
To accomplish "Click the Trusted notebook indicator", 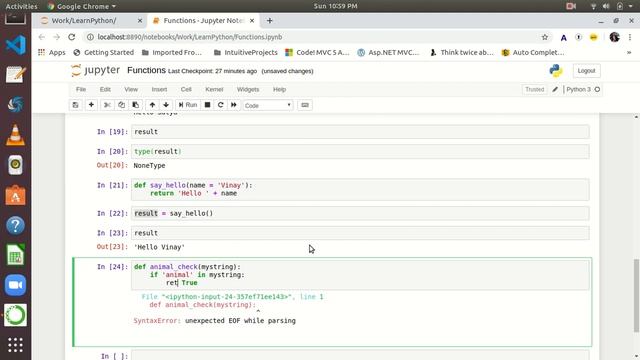I will click(534, 89).
